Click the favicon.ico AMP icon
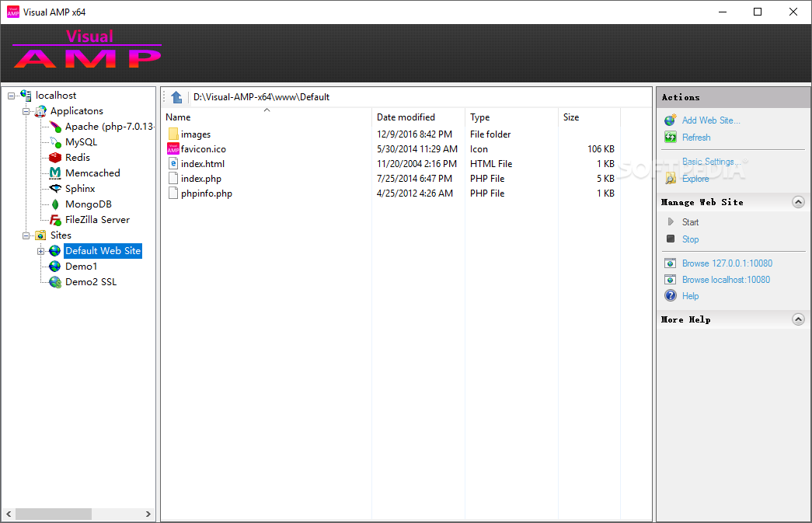Screen dimensions: 812x523 coord(173,148)
